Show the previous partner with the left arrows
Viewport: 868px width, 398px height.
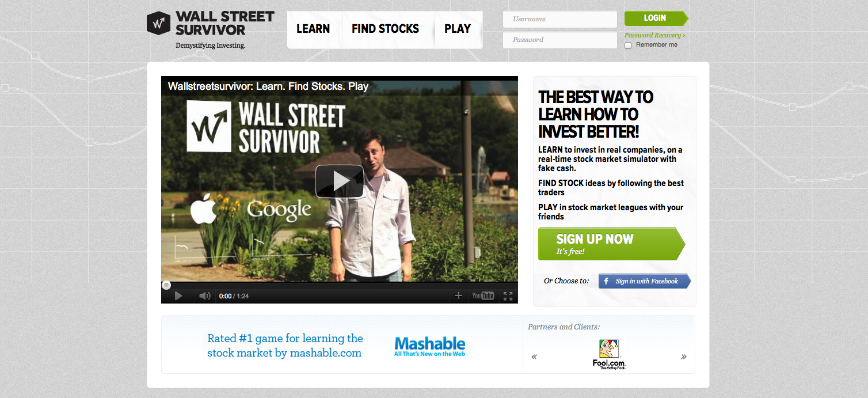(x=534, y=357)
